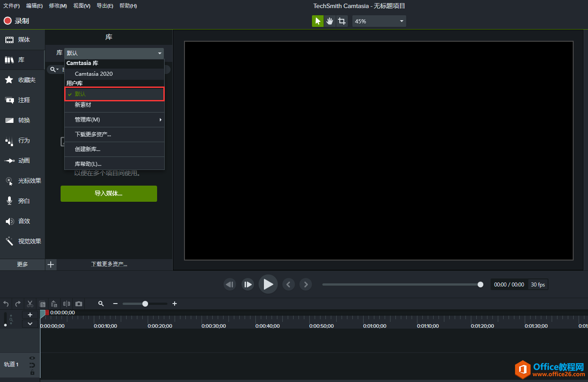588x382 pixels.
Task: Click the vertical track height slider
Action: click(x=5, y=319)
